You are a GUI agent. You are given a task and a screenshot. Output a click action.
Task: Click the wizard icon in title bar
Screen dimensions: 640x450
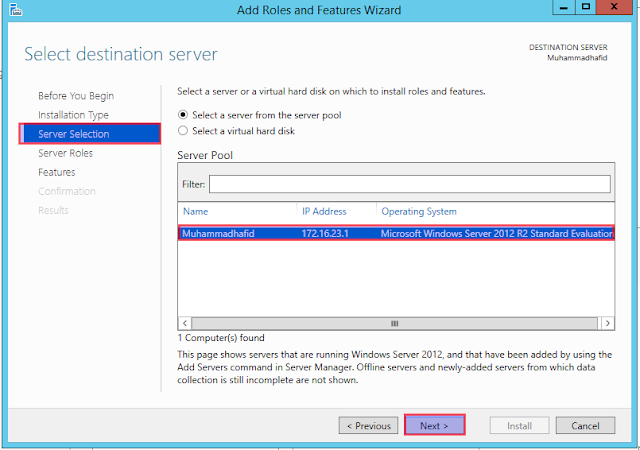pos(15,9)
